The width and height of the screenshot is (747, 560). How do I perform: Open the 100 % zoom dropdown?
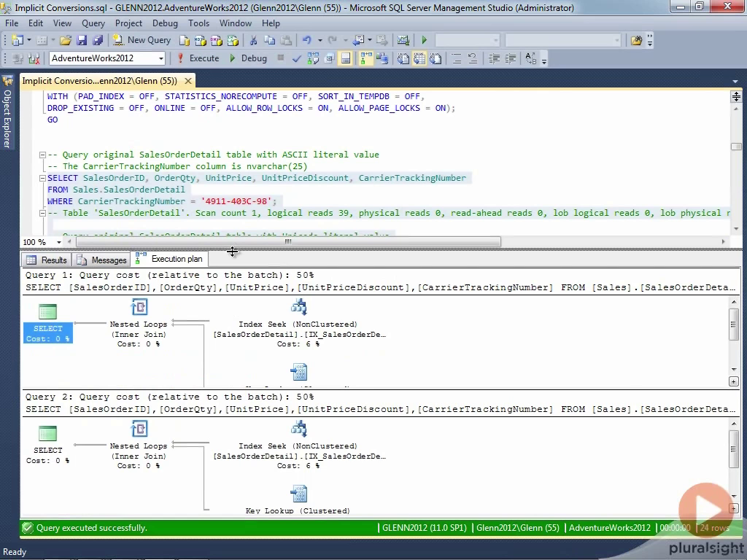(x=58, y=242)
